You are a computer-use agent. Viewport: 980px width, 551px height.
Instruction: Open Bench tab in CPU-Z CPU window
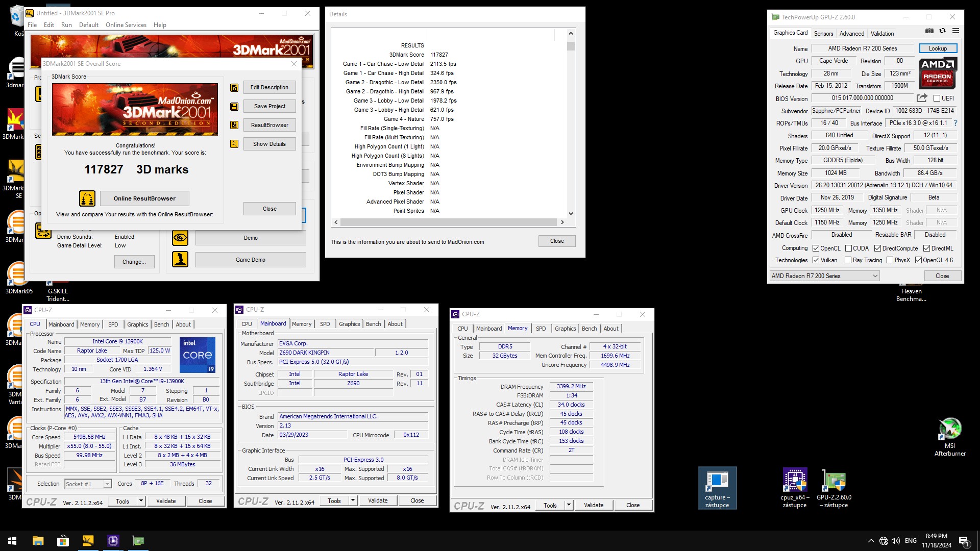pos(161,324)
